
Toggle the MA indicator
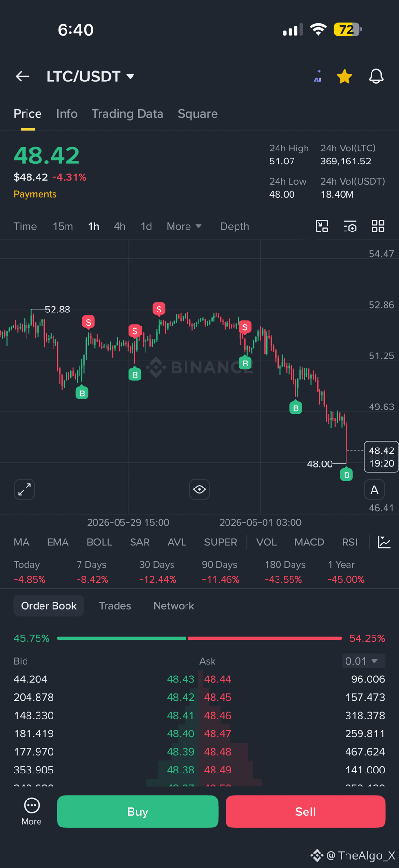click(x=22, y=542)
